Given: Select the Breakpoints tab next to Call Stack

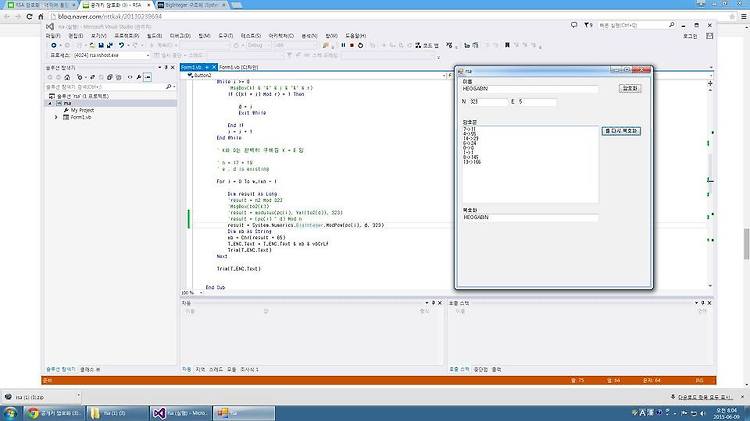Looking at the screenshot, I should click(480, 369).
